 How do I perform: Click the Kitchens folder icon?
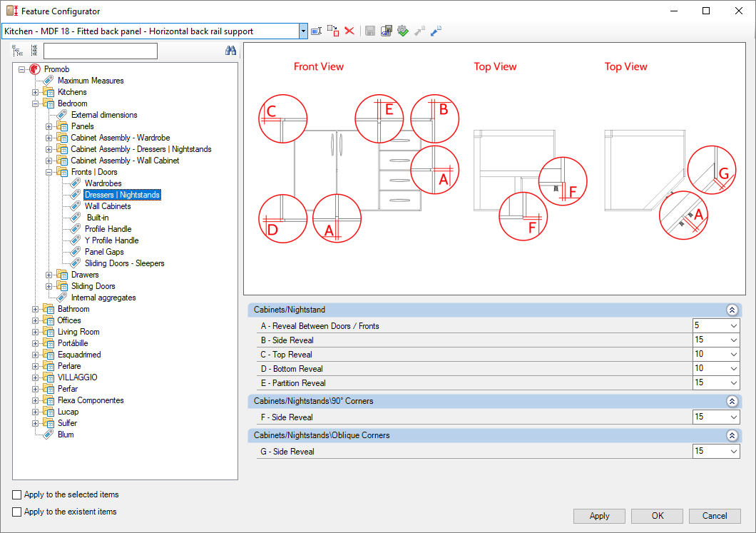[48, 92]
